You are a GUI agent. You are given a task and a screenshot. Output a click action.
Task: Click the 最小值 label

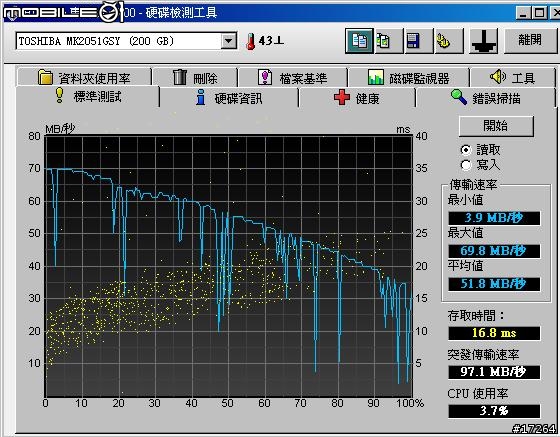[x=465, y=200]
